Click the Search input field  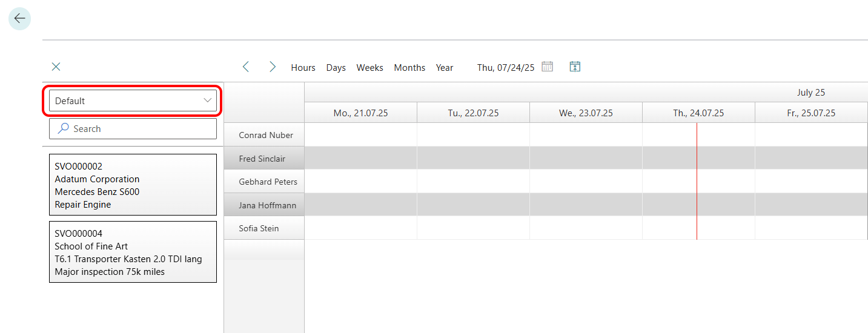coord(139,129)
